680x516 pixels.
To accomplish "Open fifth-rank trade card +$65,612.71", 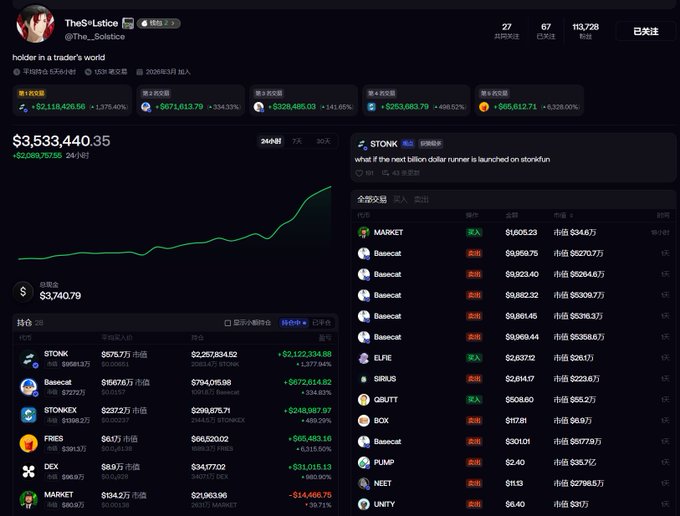I will [529, 101].
